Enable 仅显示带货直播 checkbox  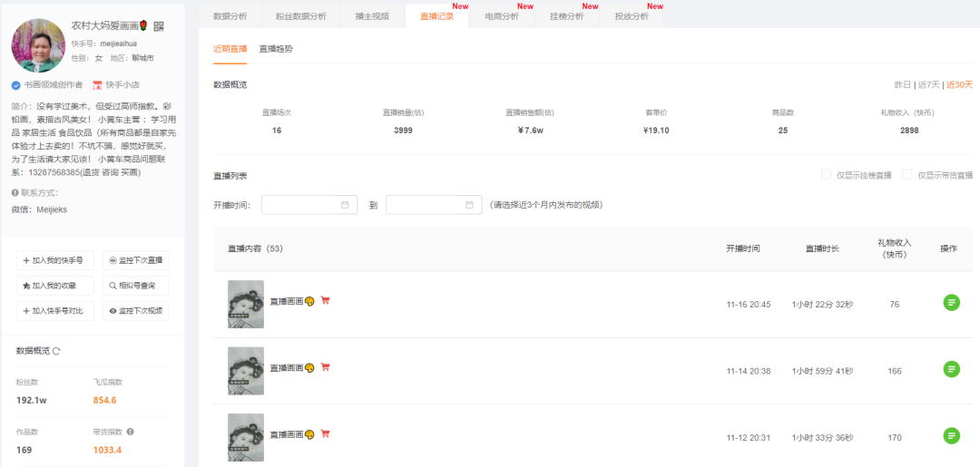tap(906, 174)
